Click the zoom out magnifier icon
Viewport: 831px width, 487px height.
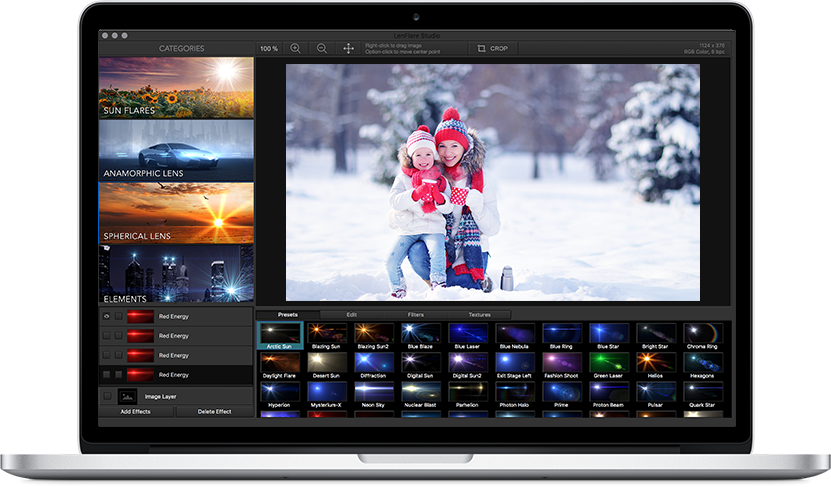[x=322, y=48]
